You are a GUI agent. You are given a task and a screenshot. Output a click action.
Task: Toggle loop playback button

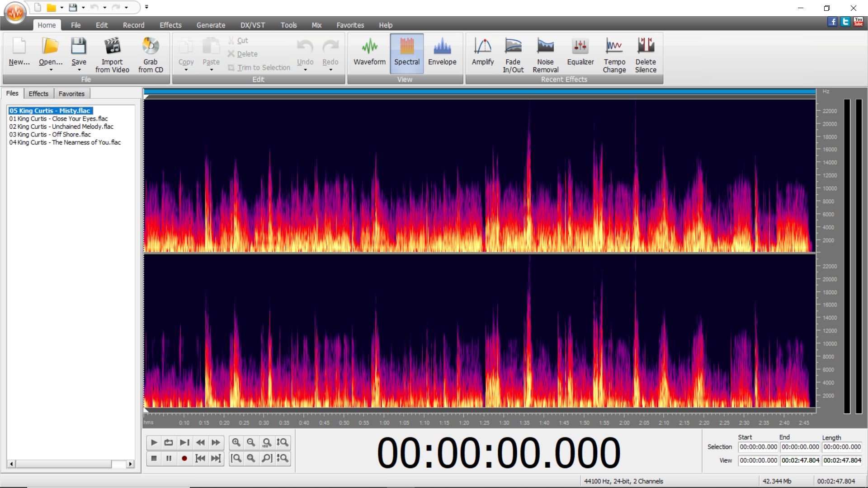click(x=169, y=443)
